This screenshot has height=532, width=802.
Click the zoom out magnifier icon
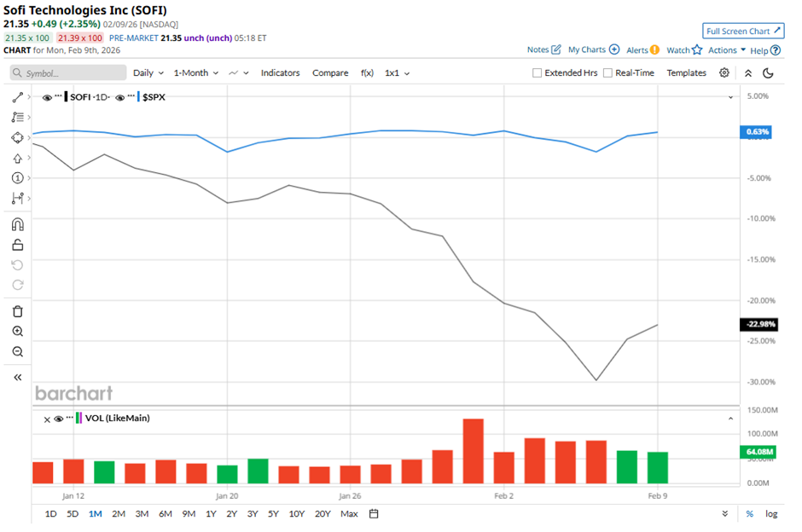[17, 351]
